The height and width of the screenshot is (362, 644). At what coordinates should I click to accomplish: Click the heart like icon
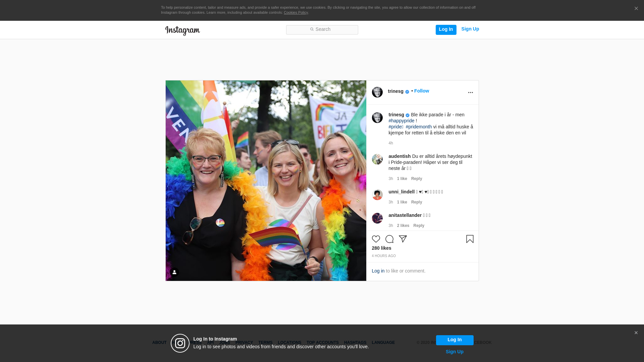(x=376, y=239)
